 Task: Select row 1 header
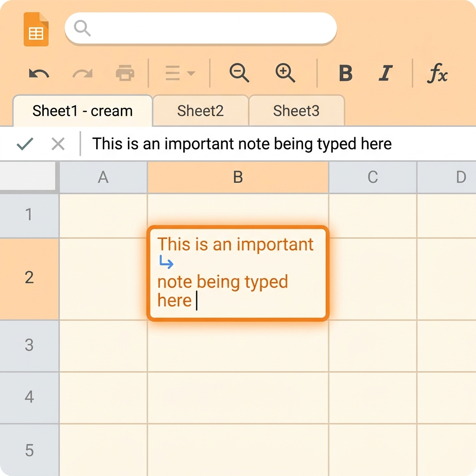(29, 216)
